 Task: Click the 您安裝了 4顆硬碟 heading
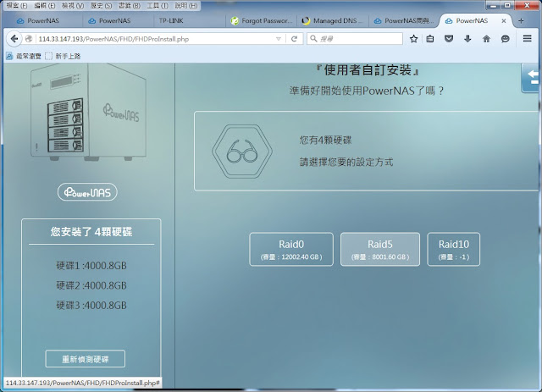(x=91, y=232)
